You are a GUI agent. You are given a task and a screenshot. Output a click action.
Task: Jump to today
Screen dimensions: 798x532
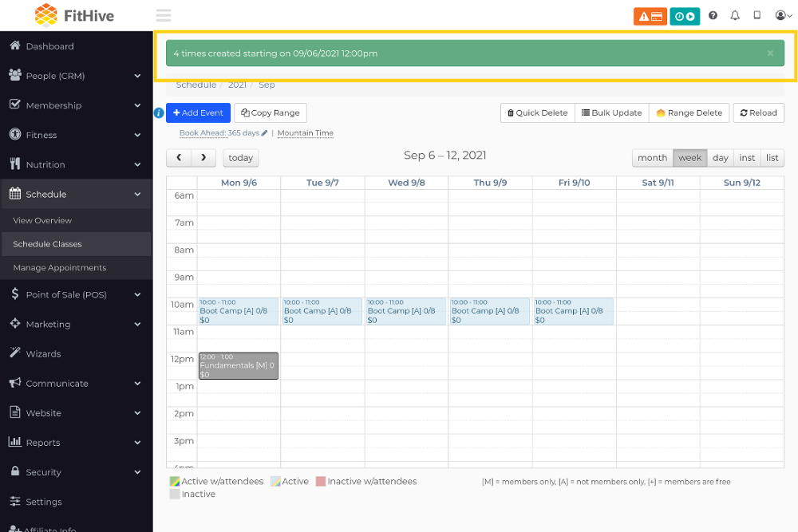(241, 158)
